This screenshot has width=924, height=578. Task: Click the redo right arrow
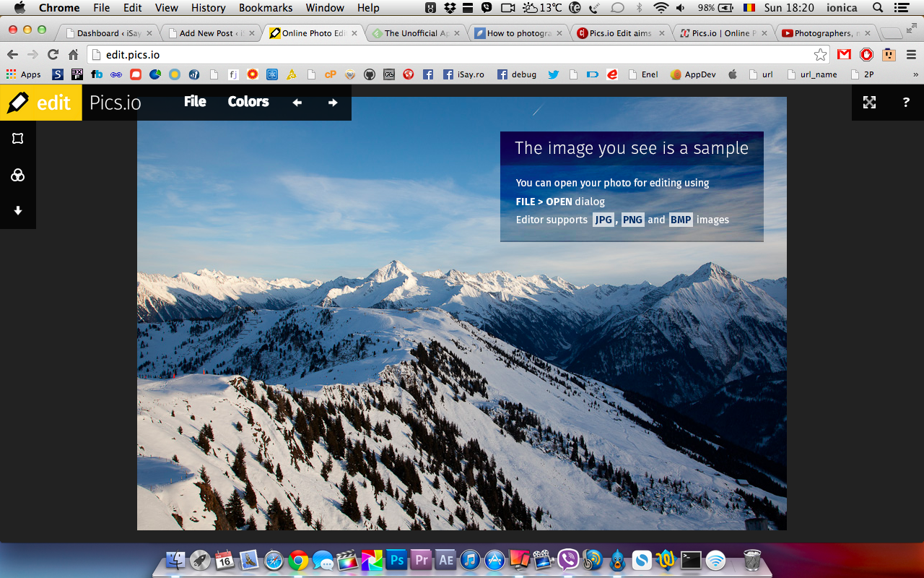coord(333,103)
